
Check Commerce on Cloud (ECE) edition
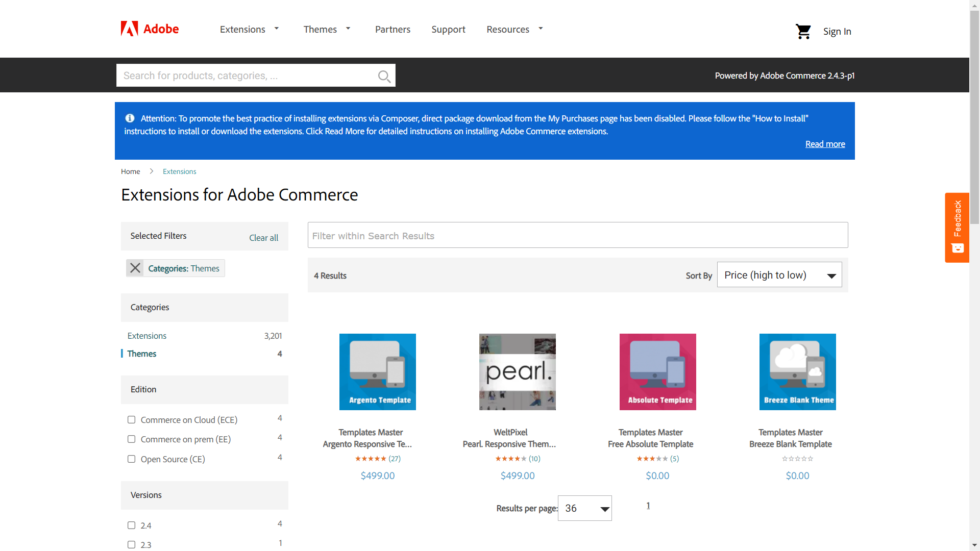click(131, 420)
